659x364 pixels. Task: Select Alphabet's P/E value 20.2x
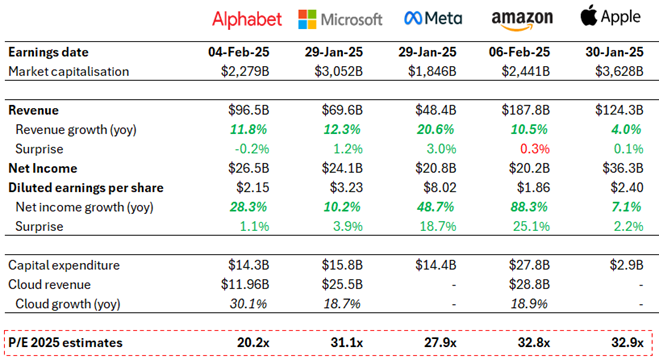[x=253, y=343]
